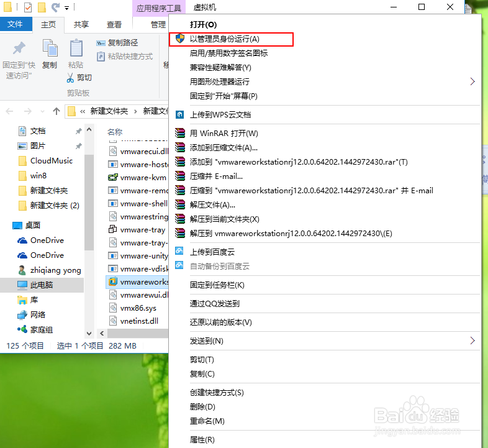Expand 发送到(N) submenu arrow
This screenshot has height=448, width=488.
coord(472,341)
